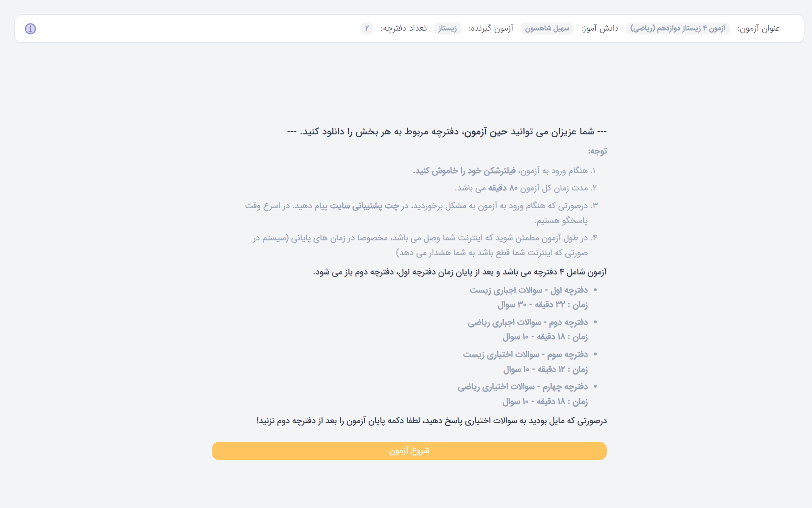
Task: Click the note about turning off فیلترشکن
Action: pyautogui.click(x=504, y=171)
